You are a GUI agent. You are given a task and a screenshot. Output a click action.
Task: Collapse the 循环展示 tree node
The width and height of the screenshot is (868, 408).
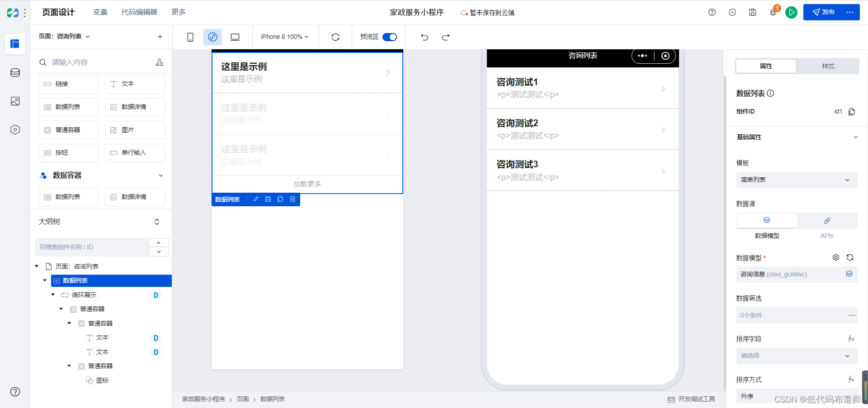(53, 295)
